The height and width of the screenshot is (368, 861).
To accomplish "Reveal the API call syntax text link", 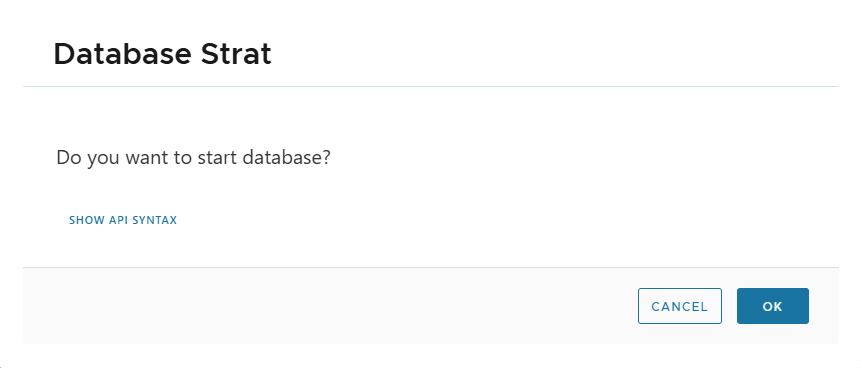I will point(123,220).
